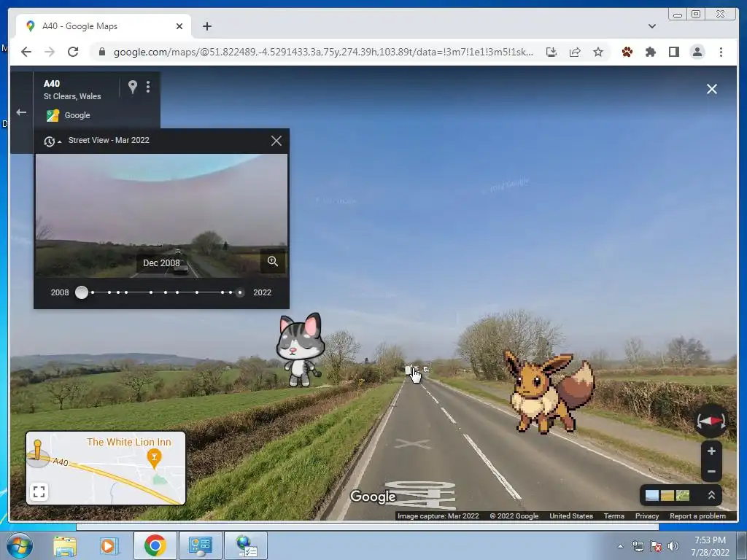
Task: Collapse the Street View time machine clock
Action: (x=52, y=141)
